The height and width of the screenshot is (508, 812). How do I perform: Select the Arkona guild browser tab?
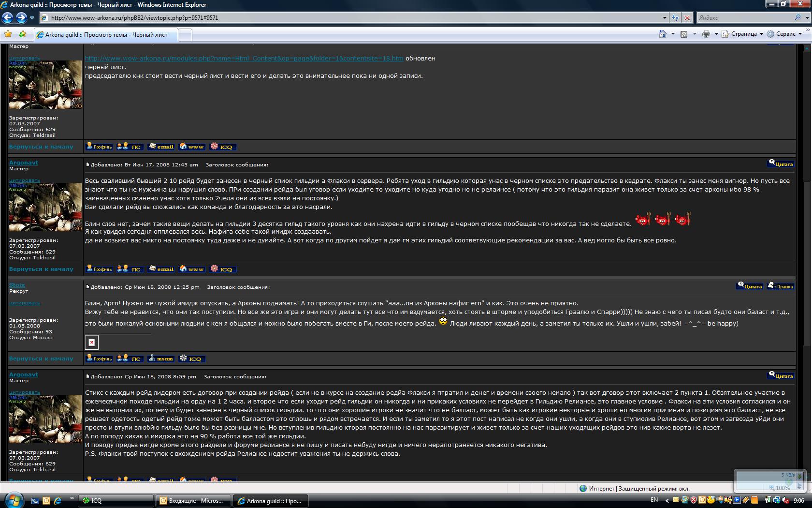[106, 34]
